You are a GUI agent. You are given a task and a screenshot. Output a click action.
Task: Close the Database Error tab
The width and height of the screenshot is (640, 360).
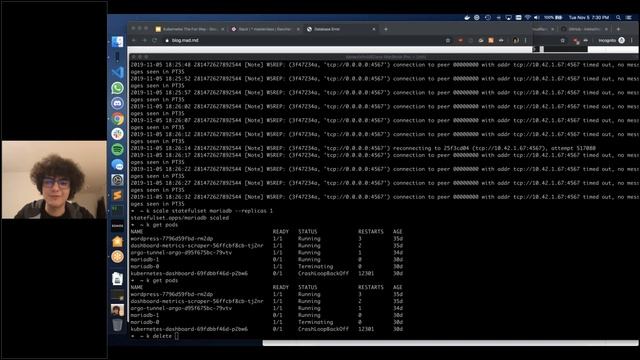click(x=373, y=29)
